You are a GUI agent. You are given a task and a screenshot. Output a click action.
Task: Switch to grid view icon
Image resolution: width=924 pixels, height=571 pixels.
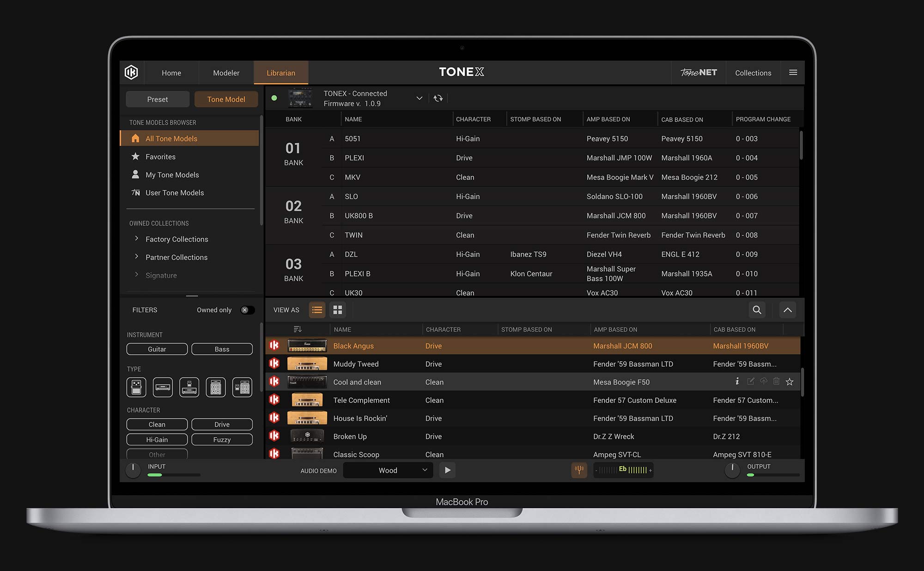(x=338, y=310)
